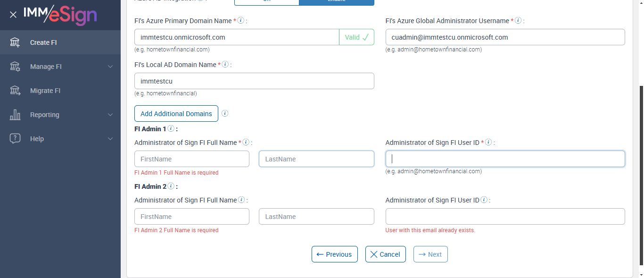Click the Reporting bar chart icon
This screenshot has width=644, height=278.
coord(15,115)
